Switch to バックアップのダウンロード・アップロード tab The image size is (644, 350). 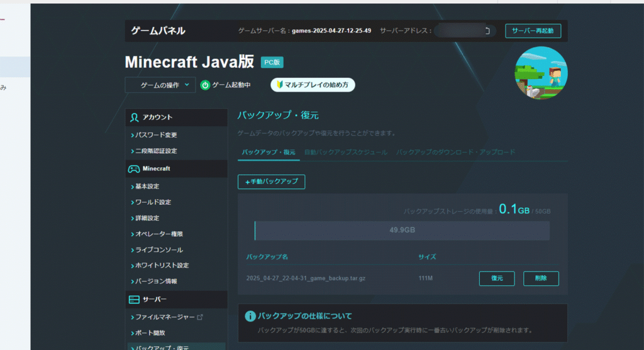pyautogui.click(x=455, y=152)
